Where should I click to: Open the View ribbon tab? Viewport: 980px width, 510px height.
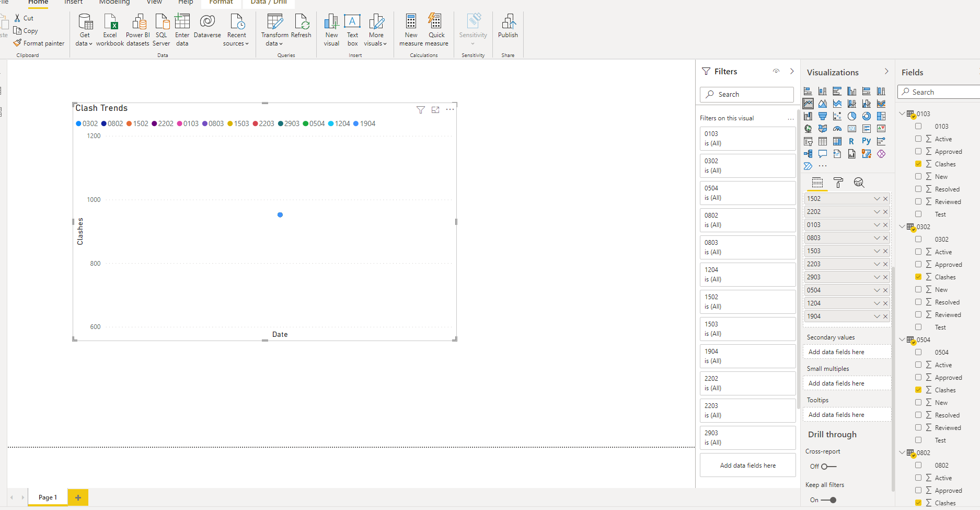pyautogui.click(x=154, y=2)
